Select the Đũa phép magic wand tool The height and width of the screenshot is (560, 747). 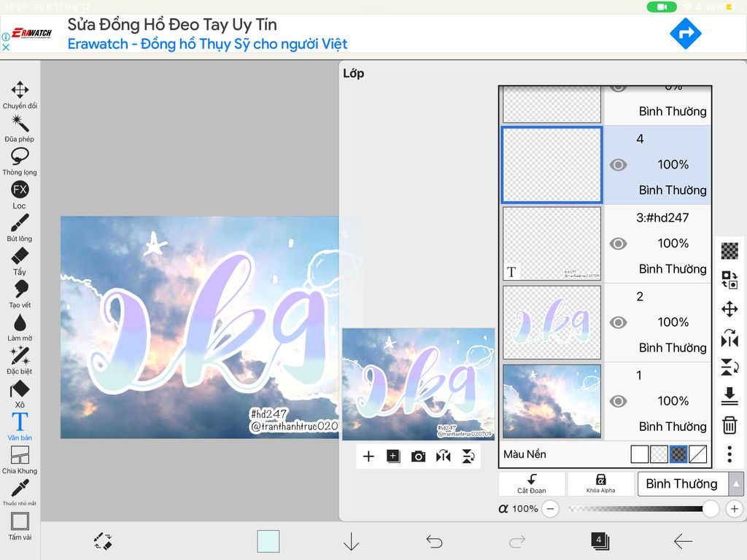[20, 128]
